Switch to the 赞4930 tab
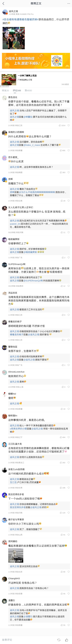The width and height of the screenshot is (72, 644). click(28, 91)
